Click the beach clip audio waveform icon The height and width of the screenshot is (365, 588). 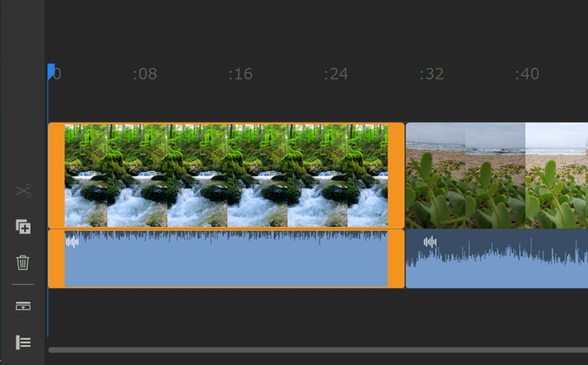(x=430, y=241)
